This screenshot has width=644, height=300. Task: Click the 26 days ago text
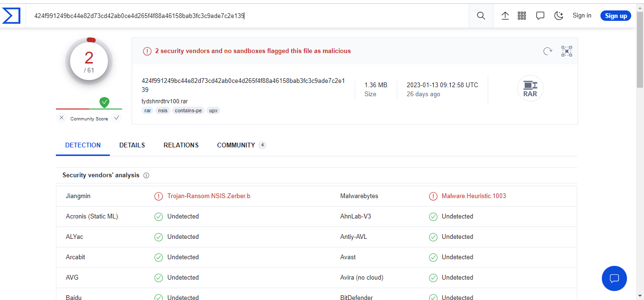tap(423, 94)
